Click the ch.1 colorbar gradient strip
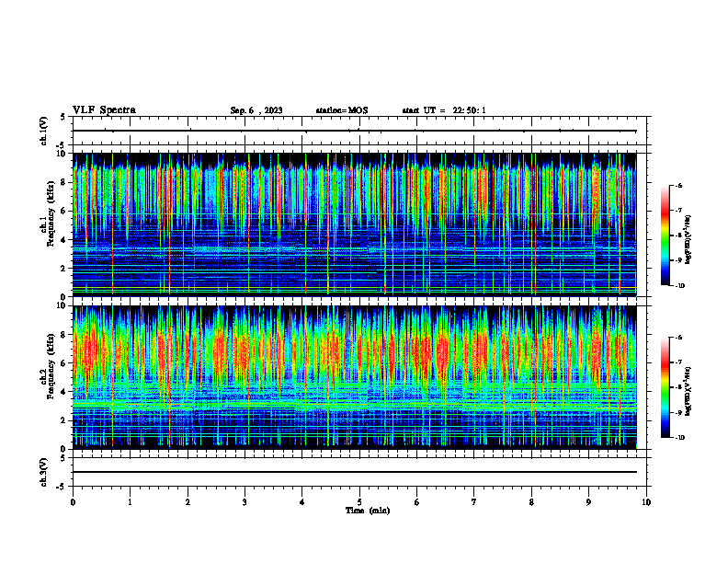Screen dimensions: 728x563 (665, 236)
